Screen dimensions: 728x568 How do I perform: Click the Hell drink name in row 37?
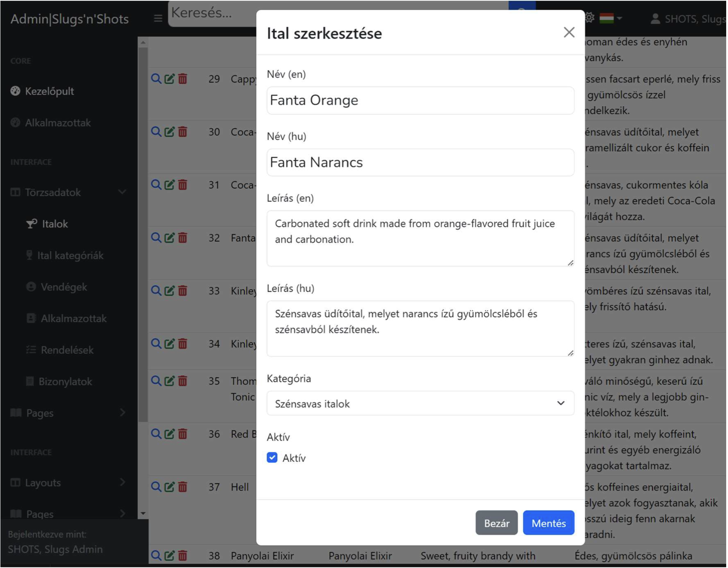[240, 488]
